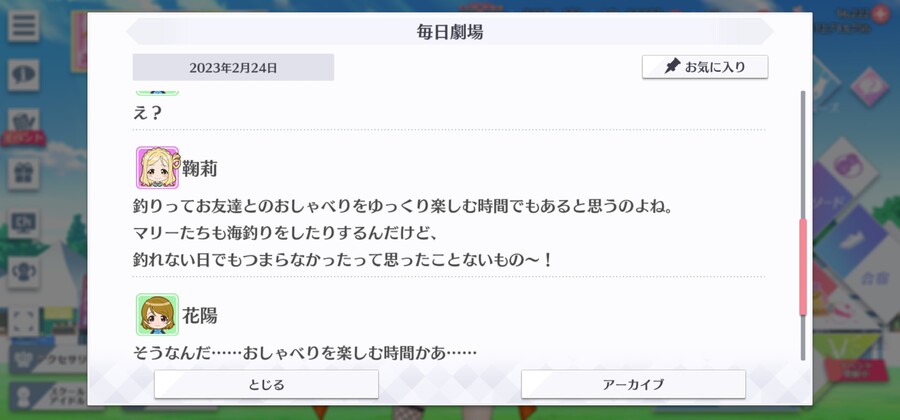The image size is (900, 420).
Task: Click the pink scrollbar thumb
Action: point(803,267)
